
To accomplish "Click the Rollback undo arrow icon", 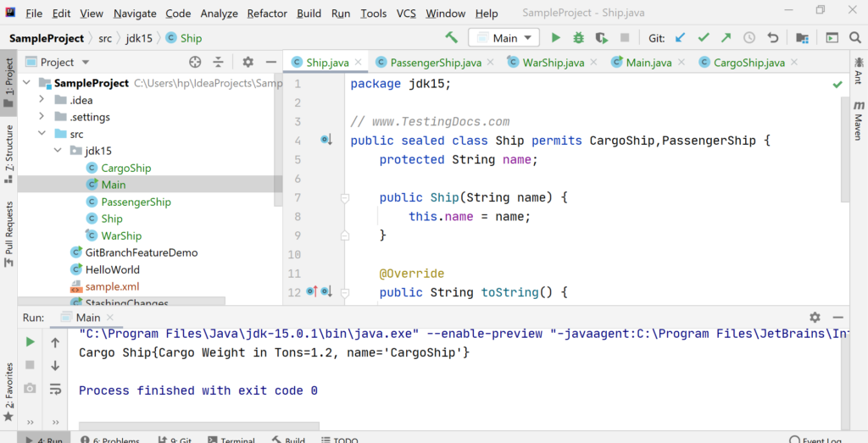I will [x=772, y=38].
